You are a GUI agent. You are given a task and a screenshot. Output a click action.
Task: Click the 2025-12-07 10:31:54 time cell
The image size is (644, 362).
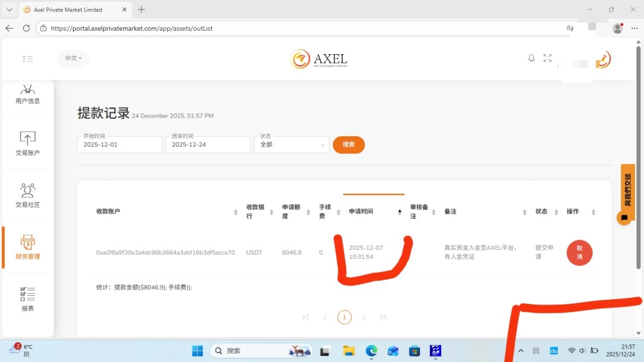click(366, 252)
